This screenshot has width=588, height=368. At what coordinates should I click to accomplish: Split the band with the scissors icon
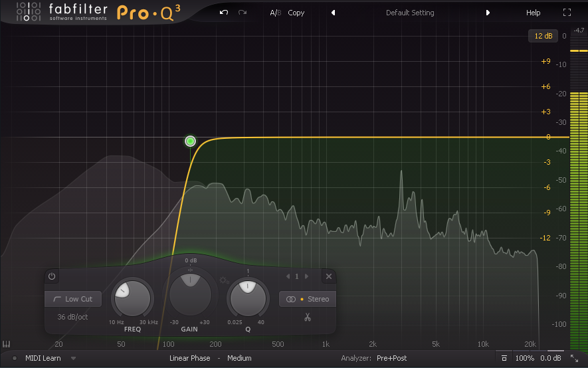(x=308, y=318)
